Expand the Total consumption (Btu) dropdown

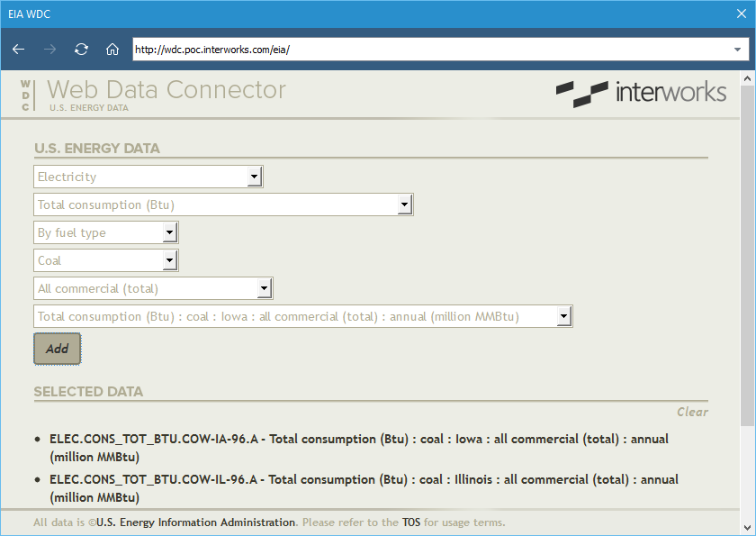223,204
